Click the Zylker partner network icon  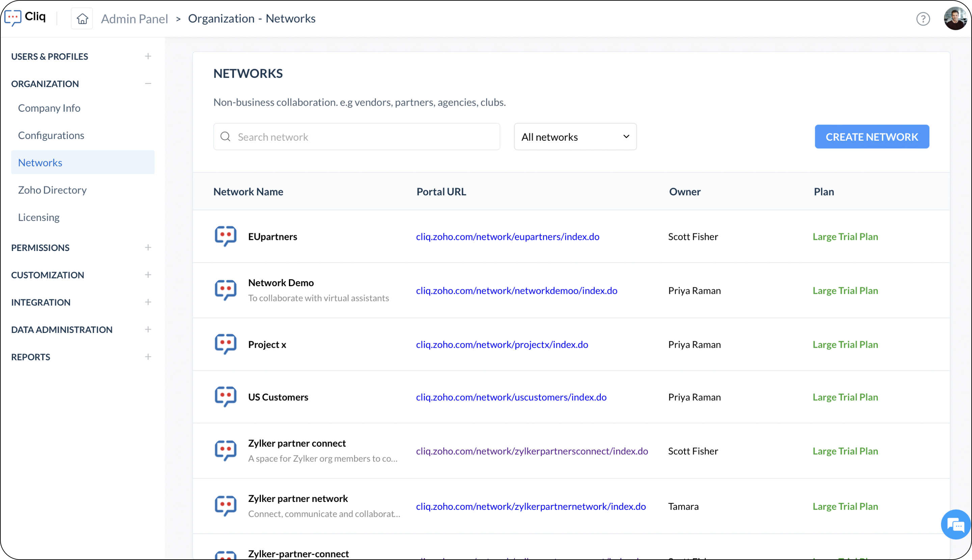225,506
